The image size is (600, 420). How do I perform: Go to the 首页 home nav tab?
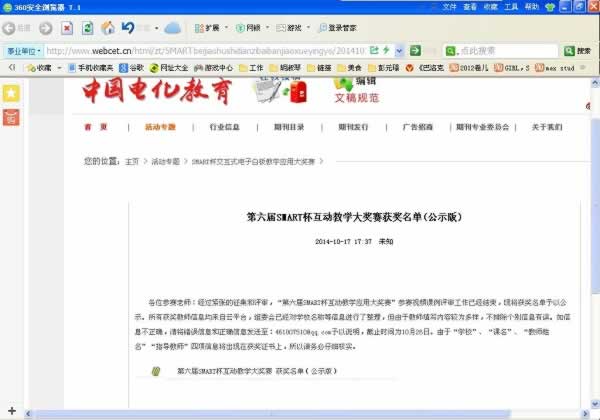tap(96, 127)
